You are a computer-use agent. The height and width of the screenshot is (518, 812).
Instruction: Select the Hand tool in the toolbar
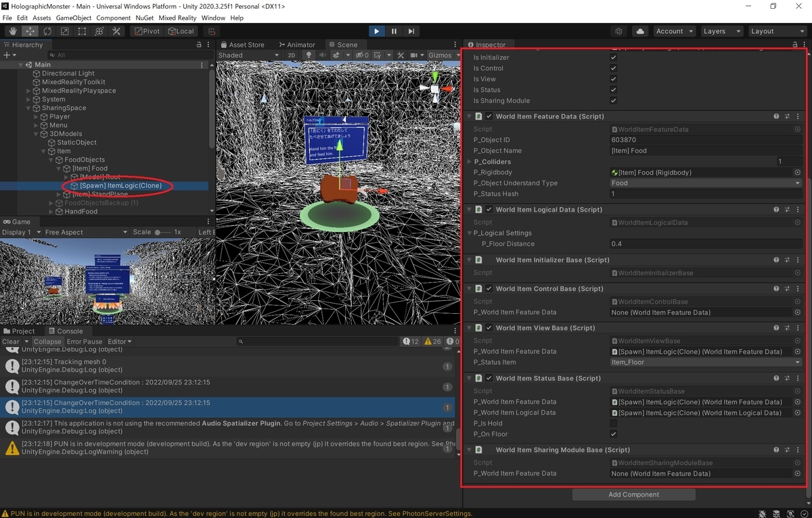13,31
